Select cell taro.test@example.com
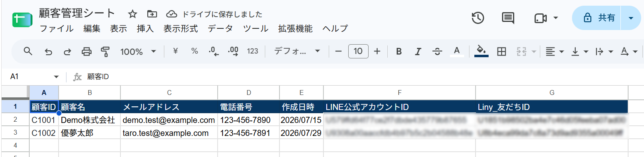The width and height of the screenshot is (644, 157). coord(169,133)
